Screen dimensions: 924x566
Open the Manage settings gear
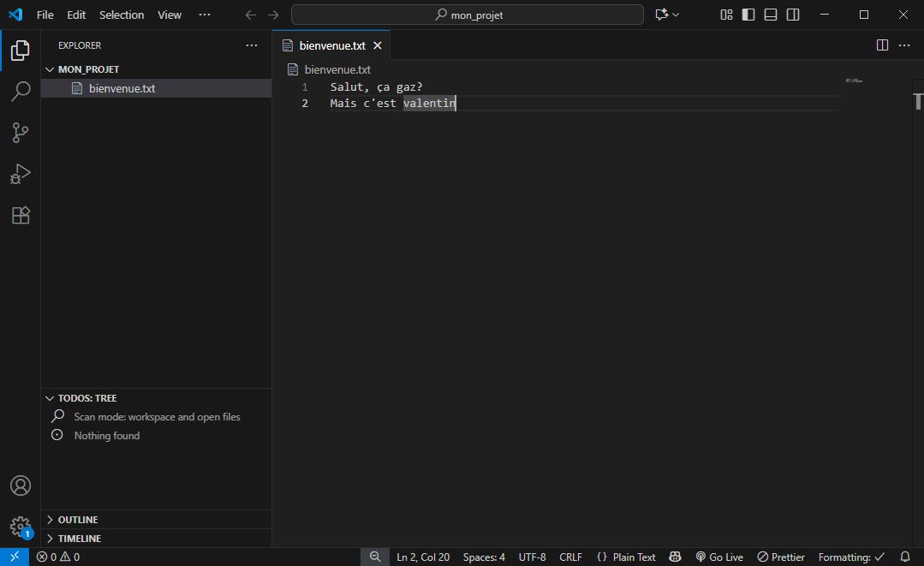coord(21,526)
